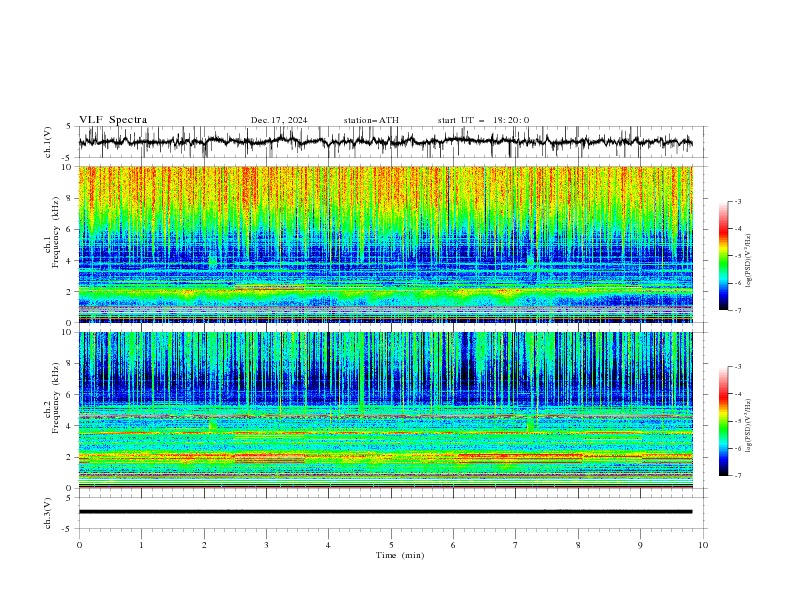Click the upper PSD color bar

click(x=723, y=255)
